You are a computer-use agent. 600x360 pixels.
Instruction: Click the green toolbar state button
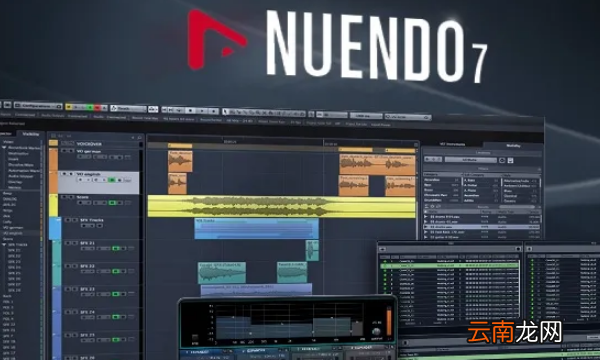point(90,108)
